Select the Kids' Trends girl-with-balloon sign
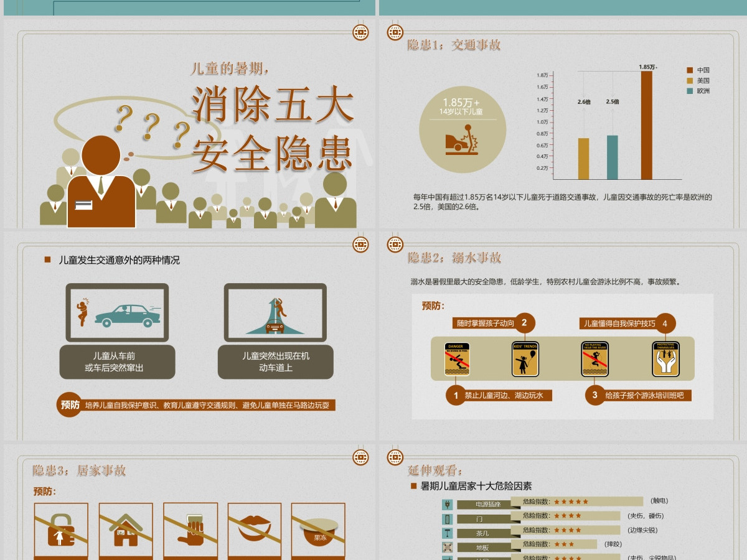 [525, 359]
